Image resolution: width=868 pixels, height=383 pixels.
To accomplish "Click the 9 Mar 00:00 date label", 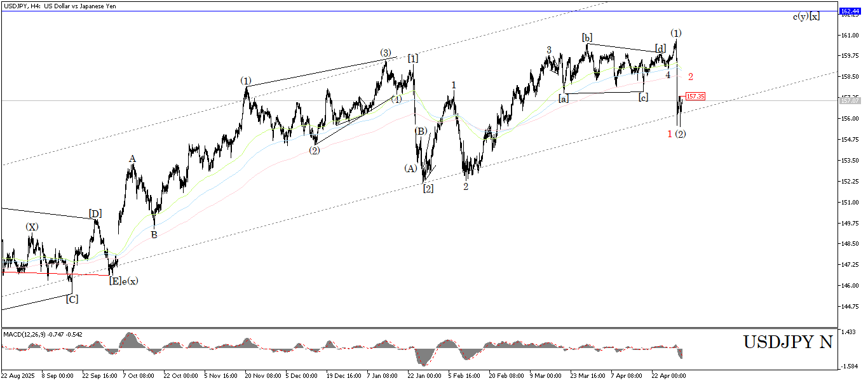I will 546,375.
